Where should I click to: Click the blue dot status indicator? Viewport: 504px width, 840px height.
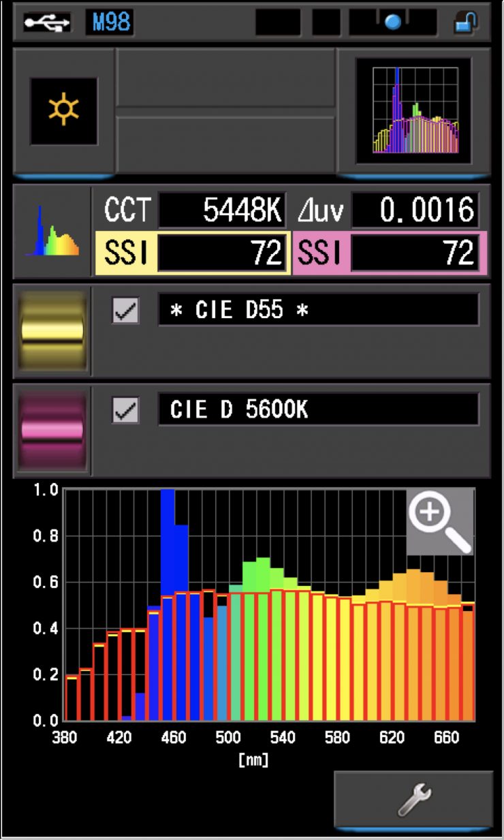pyautogui.click(x=392, y=22)
